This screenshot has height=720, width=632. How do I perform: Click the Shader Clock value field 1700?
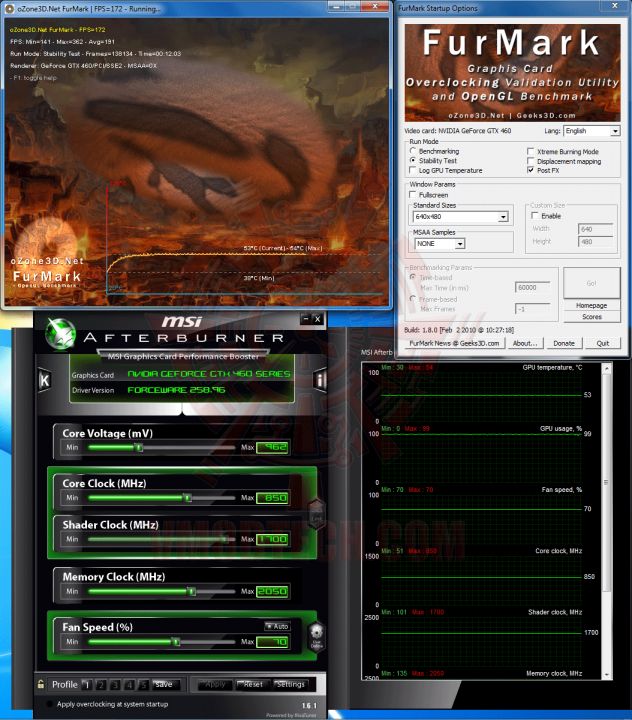click(272, 539)
